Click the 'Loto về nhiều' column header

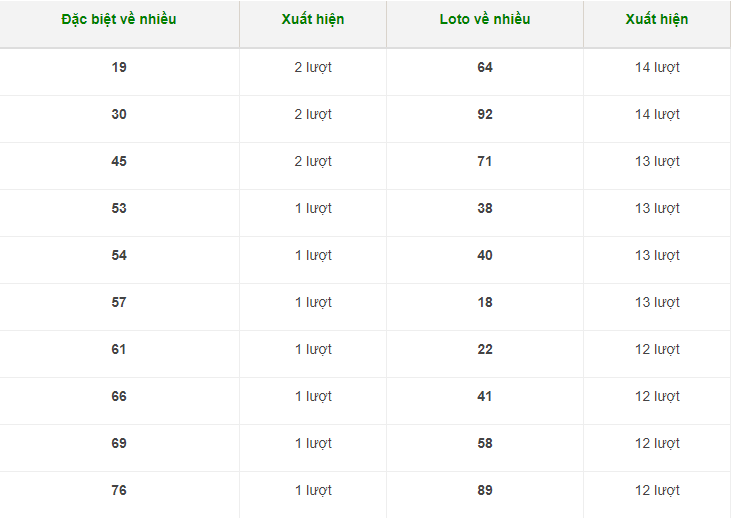pos(485,19)
